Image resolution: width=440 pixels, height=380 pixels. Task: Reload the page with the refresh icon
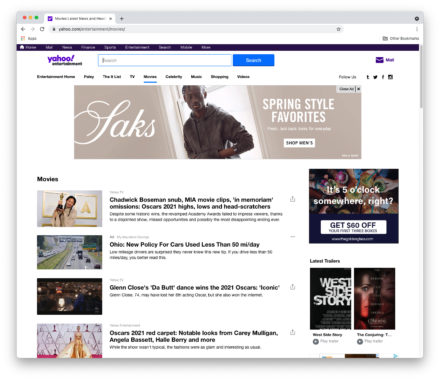click(x=42, y=29)
